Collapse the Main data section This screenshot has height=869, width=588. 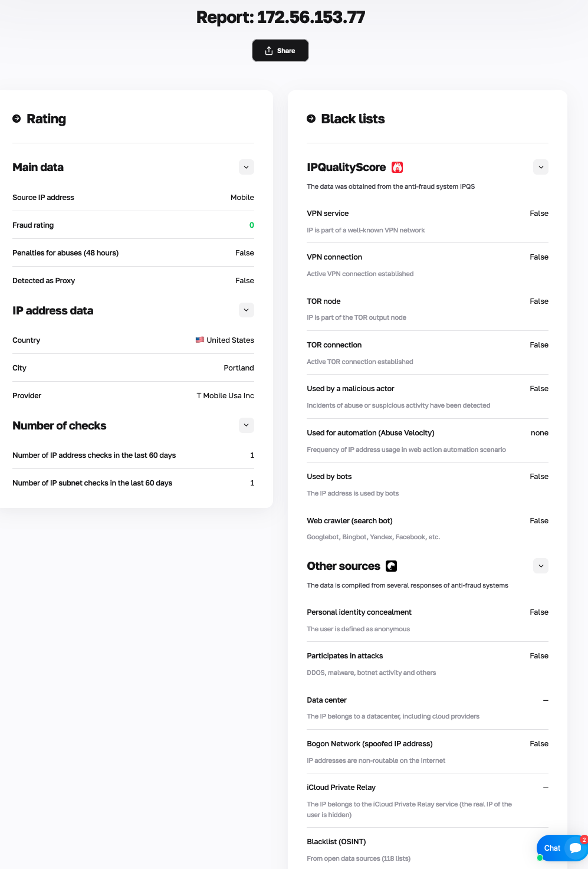coord(246,167)
